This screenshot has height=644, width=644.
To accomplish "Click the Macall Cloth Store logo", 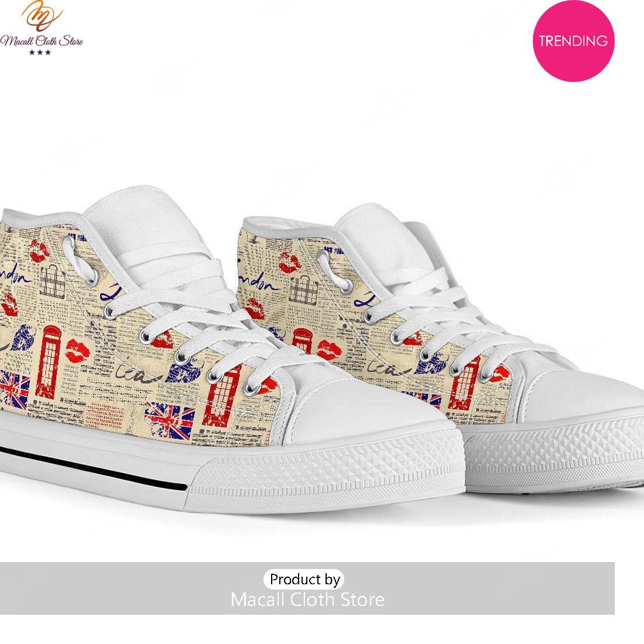I will pyautogui.click(x=41, y=27).
